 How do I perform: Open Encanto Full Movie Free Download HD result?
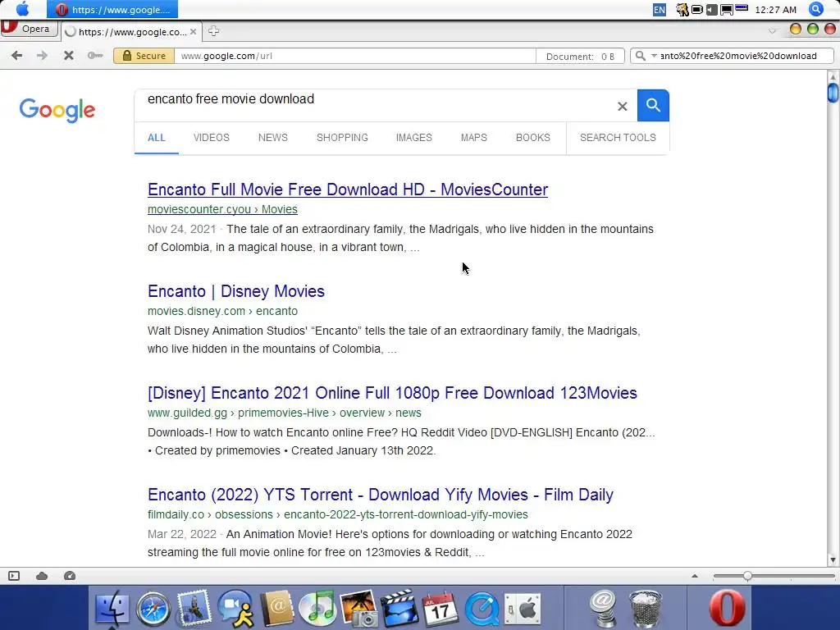pyautogui.click(x=348, y=189)
